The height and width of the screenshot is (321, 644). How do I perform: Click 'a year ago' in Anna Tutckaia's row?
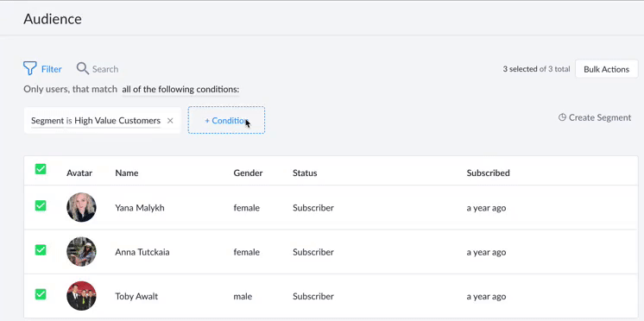point(486,252)
